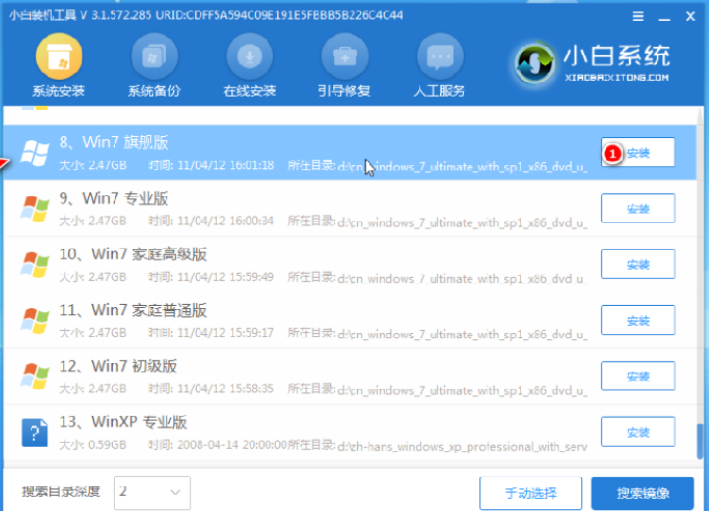The width and height of the screenshot is (709, 511).
Task: Select the 系统备份 (System Backup) icon
Action: pos(153,59)
